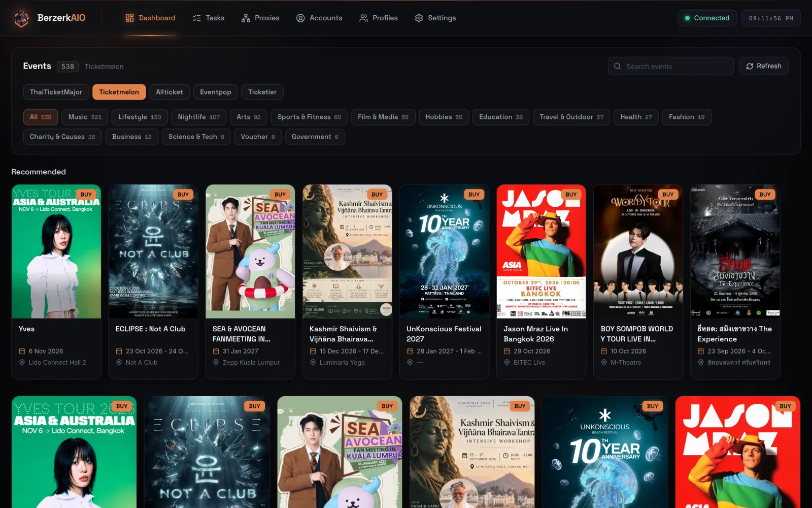Click location pin beside Luminaria Yoga
This screenshot has width=812, height=508.
coord(313,362)
